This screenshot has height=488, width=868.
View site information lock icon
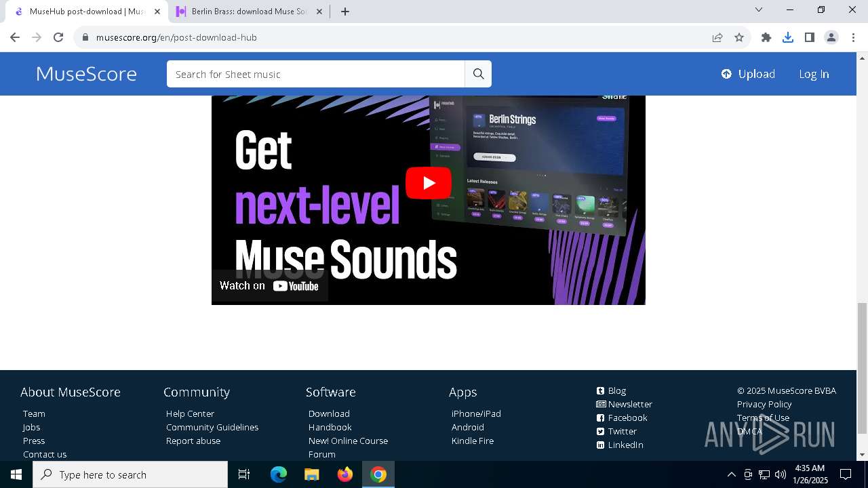85,37
